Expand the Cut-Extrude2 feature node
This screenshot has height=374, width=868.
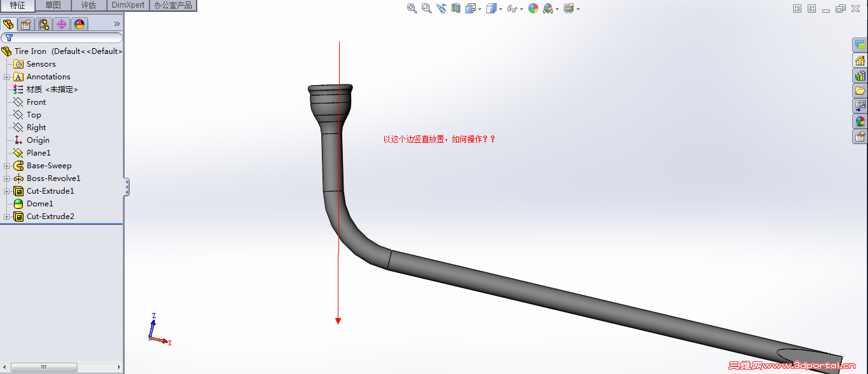click(6, 217)
